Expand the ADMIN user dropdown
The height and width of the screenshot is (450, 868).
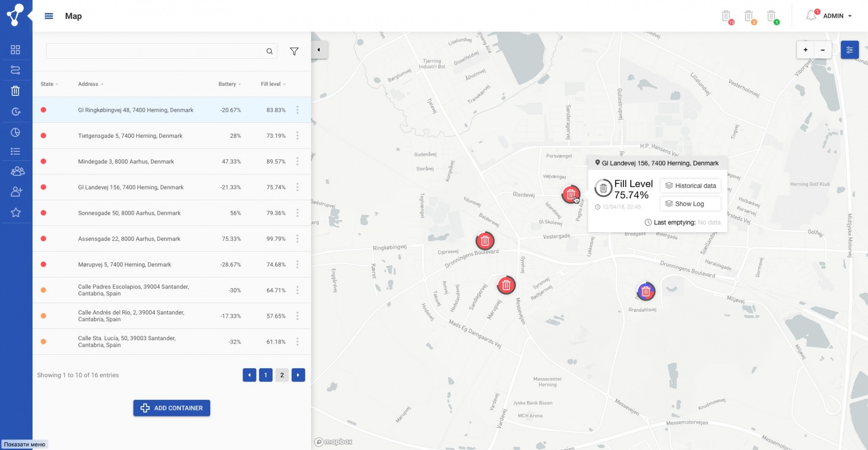[x=837, y=16]
